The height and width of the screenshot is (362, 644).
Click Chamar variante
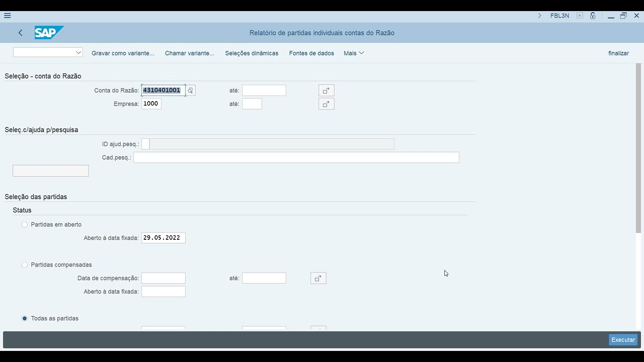[190, 53]
